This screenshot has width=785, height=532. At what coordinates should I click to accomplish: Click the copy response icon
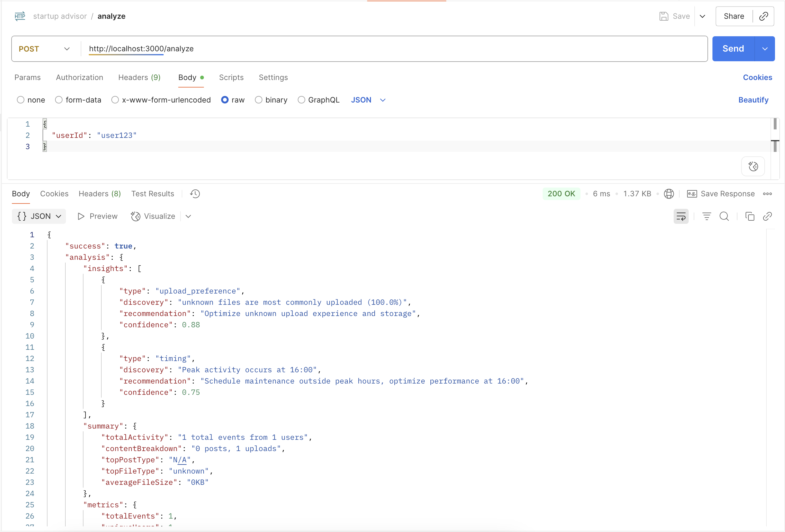click(x=750, y=216)
